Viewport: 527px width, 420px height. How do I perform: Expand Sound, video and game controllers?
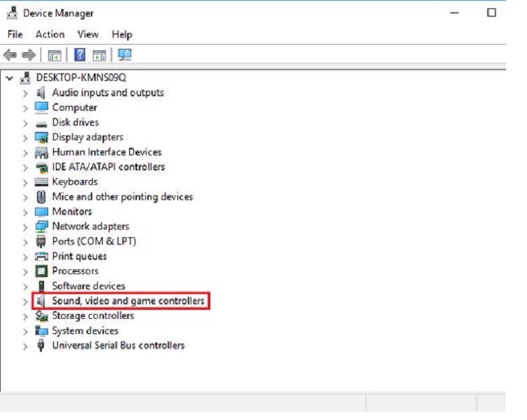pos(25,301)
